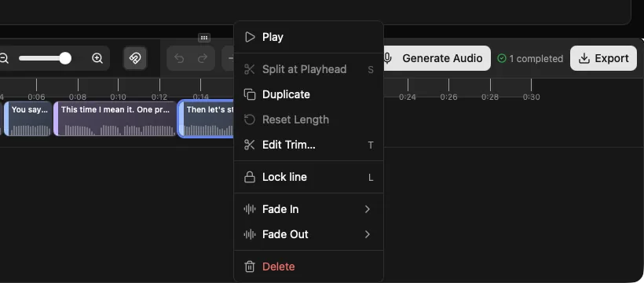Click the microphone icon in Generate Audio
Screen dimensions: 644x283
387,58
